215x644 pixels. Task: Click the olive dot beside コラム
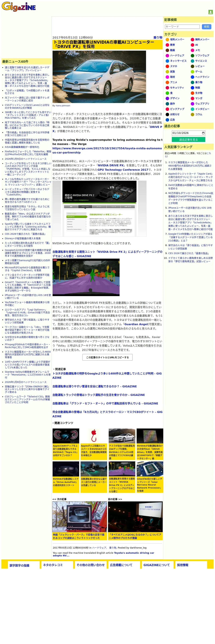pos(192,115)
